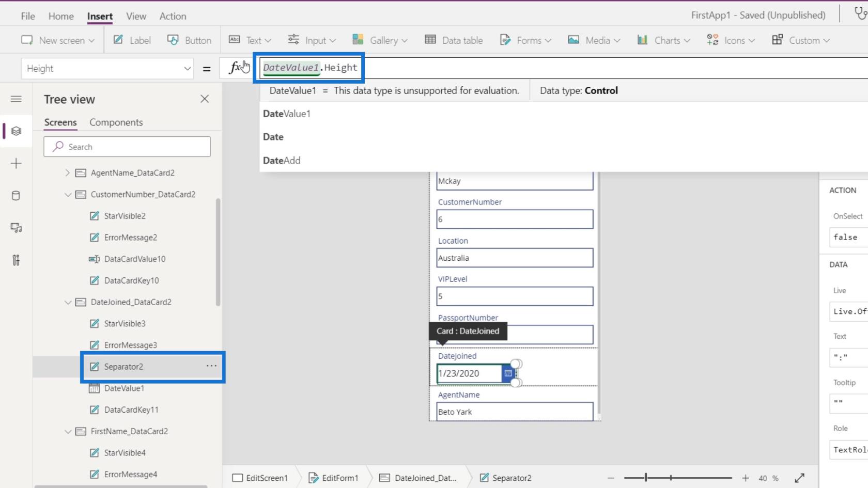Click the zoom level slider
868x488 pixels.
(x=678, y=478)
